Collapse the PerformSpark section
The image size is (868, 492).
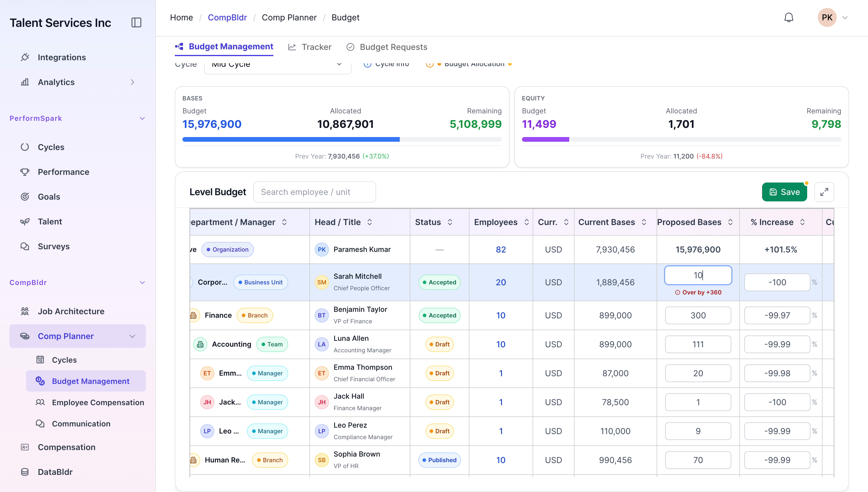click(142, 118)
